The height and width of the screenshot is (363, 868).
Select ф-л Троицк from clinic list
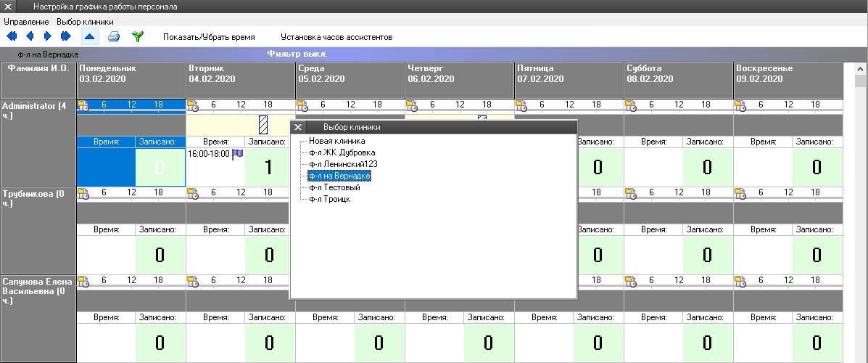pyautogui.click(x=329, y=199)
